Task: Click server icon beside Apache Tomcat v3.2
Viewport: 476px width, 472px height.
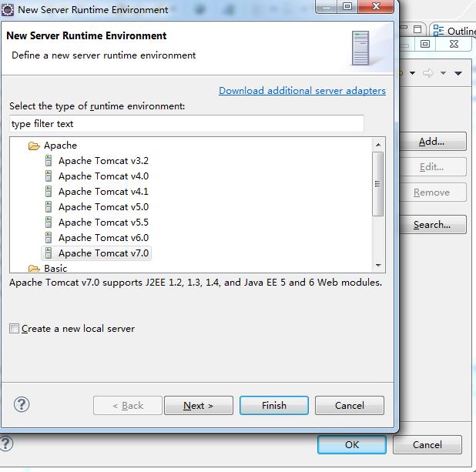Action: coord(49,161)
